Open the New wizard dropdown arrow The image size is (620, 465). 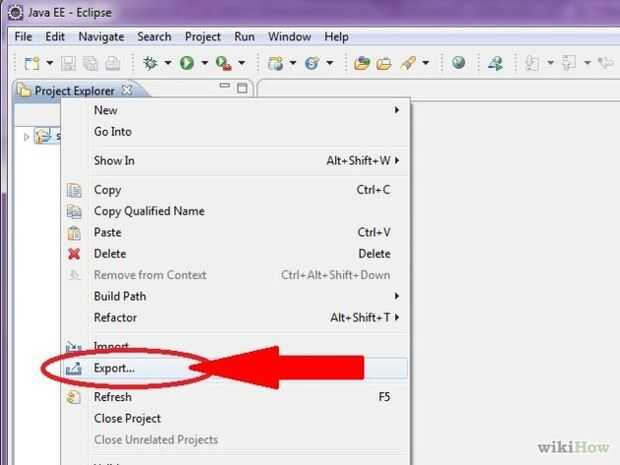(x=50, y=62)
